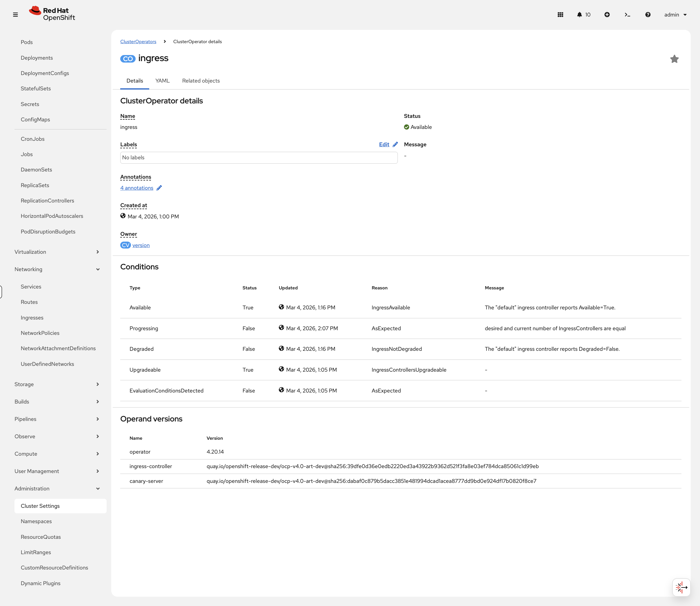Favorite this page with star icon

click(674, 59)
